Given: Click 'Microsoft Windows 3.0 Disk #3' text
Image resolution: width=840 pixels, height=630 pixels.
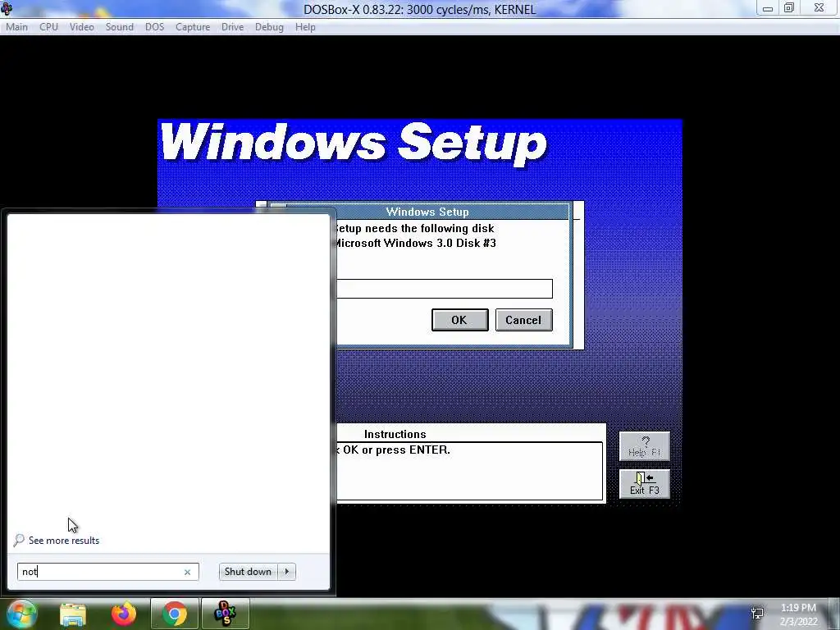Looking at the screenshot, I should (414, 243).
